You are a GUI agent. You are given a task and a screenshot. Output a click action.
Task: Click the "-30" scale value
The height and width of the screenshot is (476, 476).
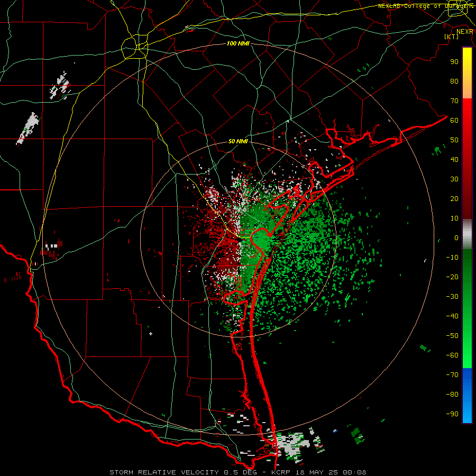click(x=452, y=297)
